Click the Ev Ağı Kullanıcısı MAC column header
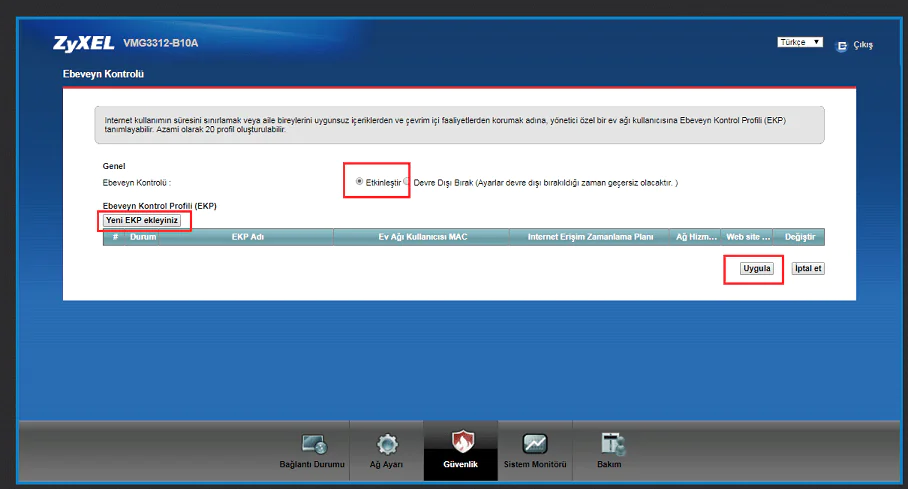Screen dimensions: 908x489 pos(422,237)
